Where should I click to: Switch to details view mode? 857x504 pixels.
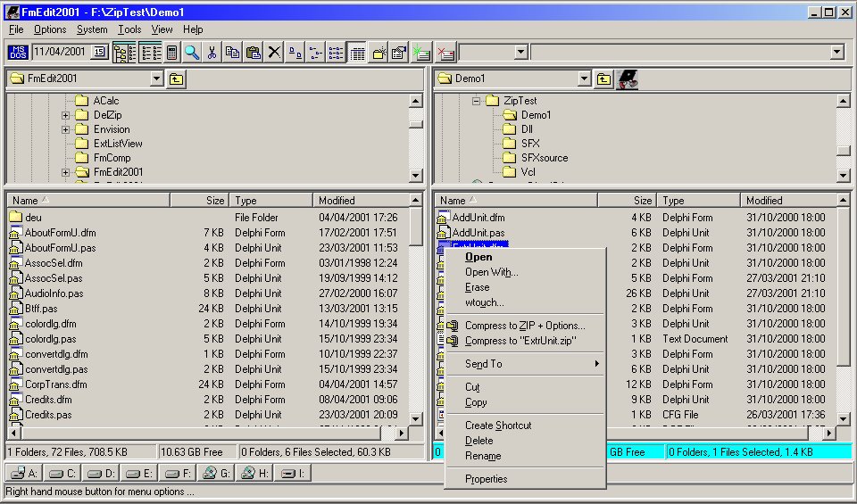(357, 53)
